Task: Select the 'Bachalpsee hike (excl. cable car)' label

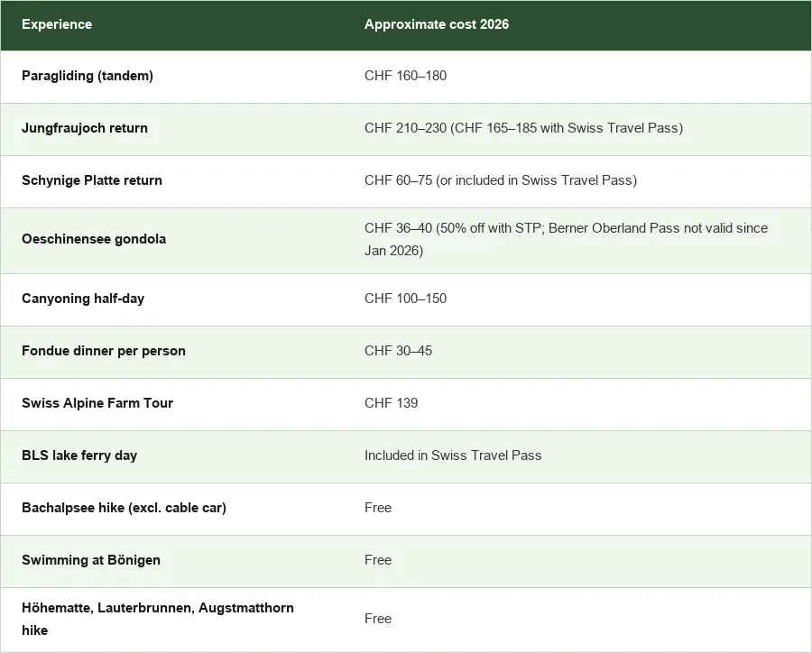Action: coord(125,508)
